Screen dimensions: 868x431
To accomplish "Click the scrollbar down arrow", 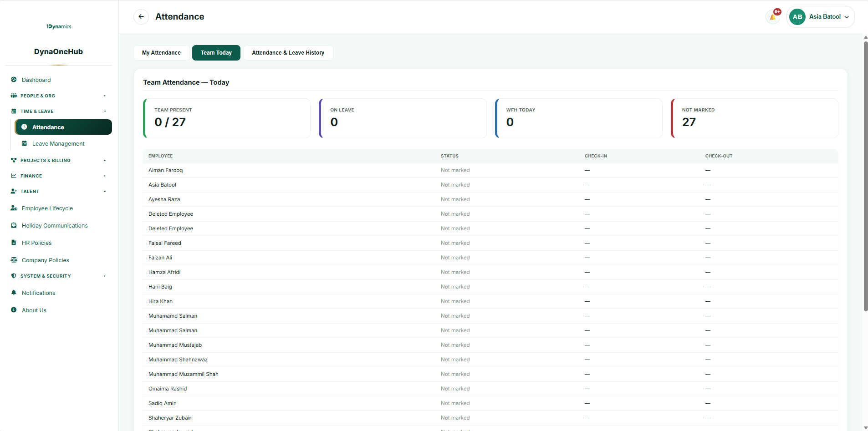I will (866, 428).
